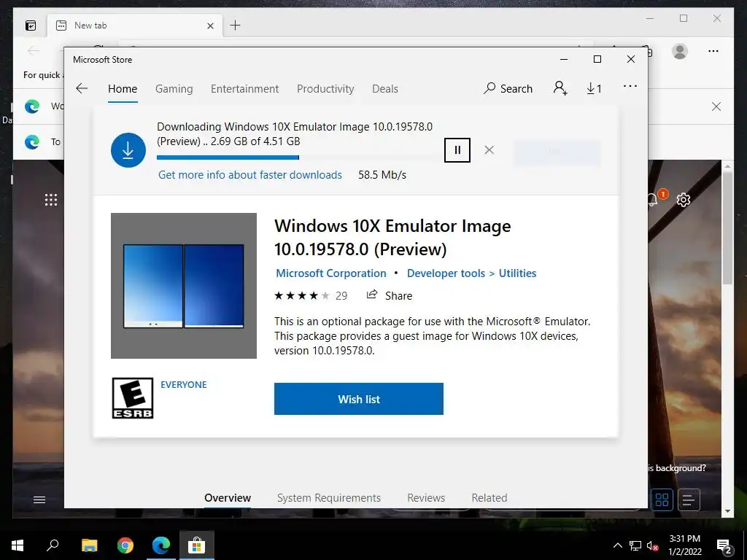Go back with Store back arrow
Screen dimensions: 747x560
[82, 88]
